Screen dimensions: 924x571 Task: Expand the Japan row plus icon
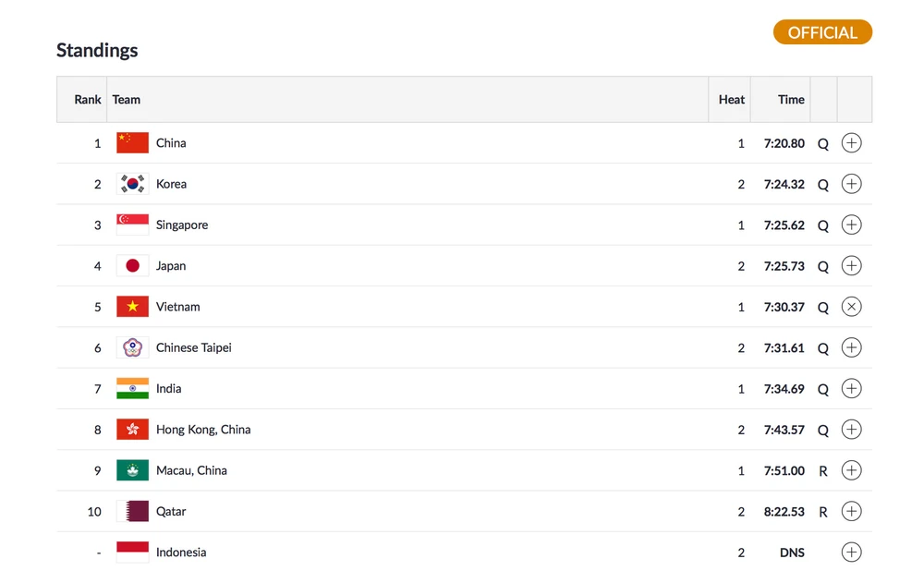[851, 266]
